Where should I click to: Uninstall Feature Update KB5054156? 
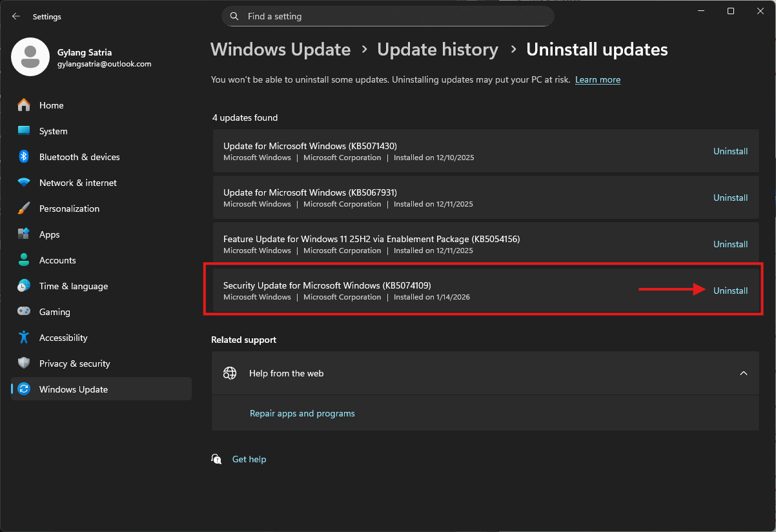click(x=730, y=244)
